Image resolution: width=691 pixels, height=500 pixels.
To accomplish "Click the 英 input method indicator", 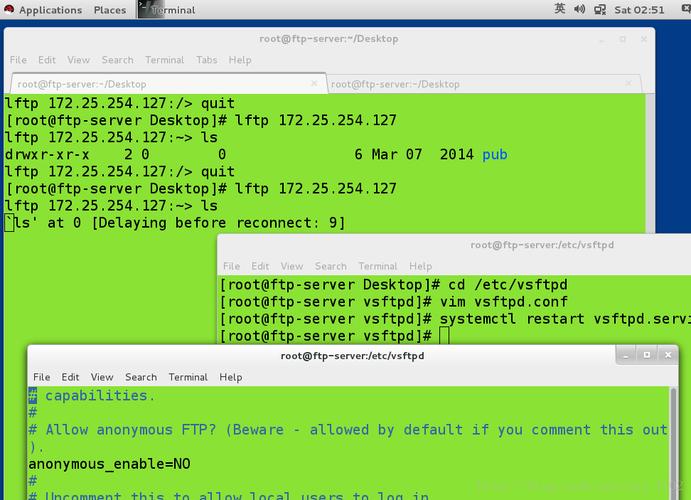I will [x=560, y=9].
